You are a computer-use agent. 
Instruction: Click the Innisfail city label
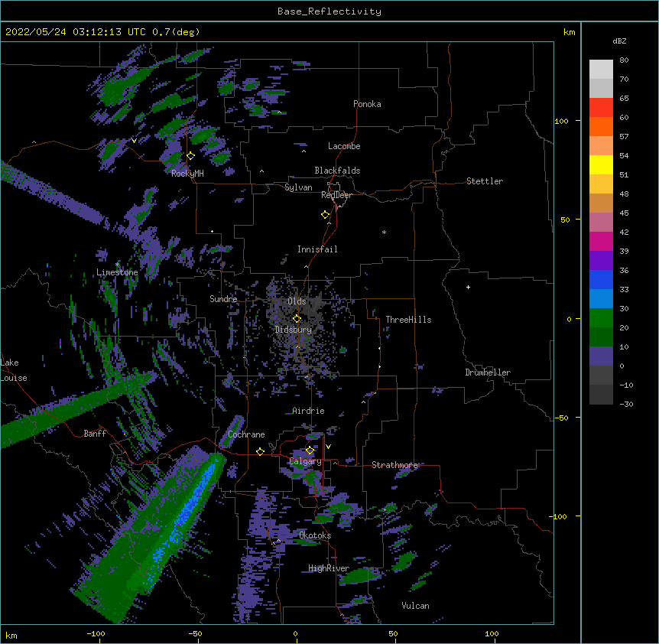point(317,249)
